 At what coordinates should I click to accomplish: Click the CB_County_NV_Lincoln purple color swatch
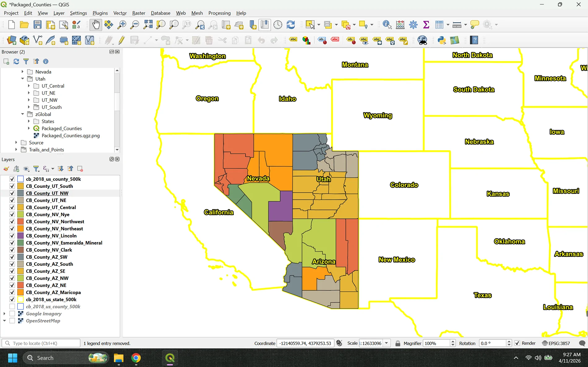[20, 236]
